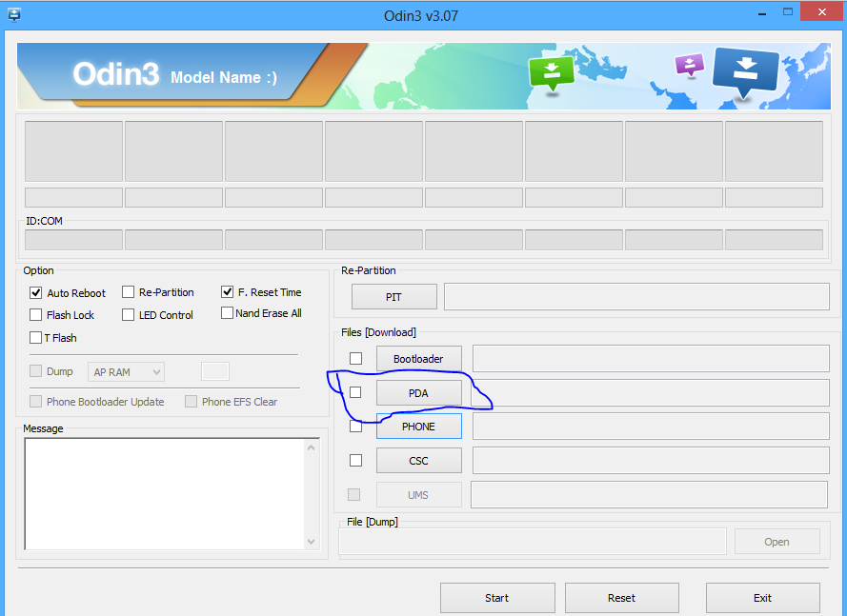The height and width of the screenshot is (616, 847).
Task: Enable the Flash Lock option
Action: [x=35, y=315]
